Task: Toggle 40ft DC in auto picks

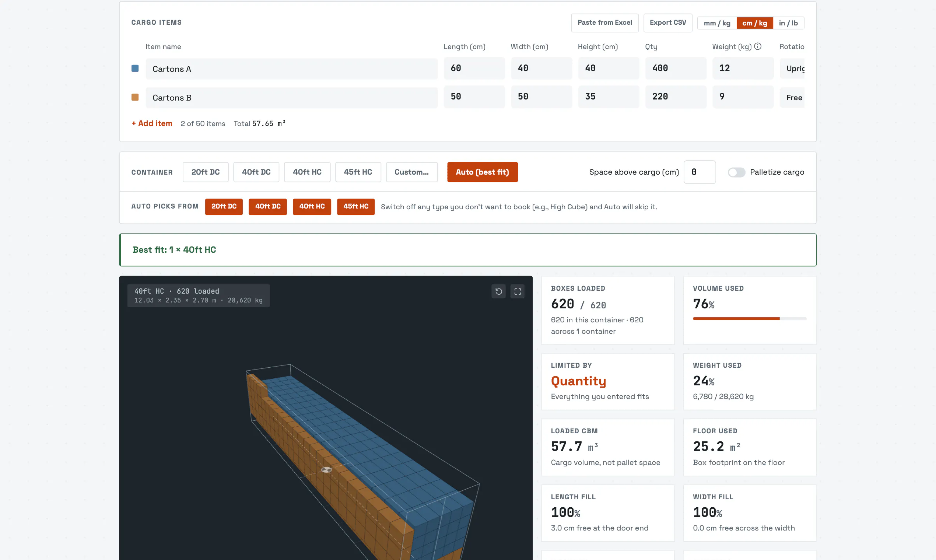Action: 268,206
